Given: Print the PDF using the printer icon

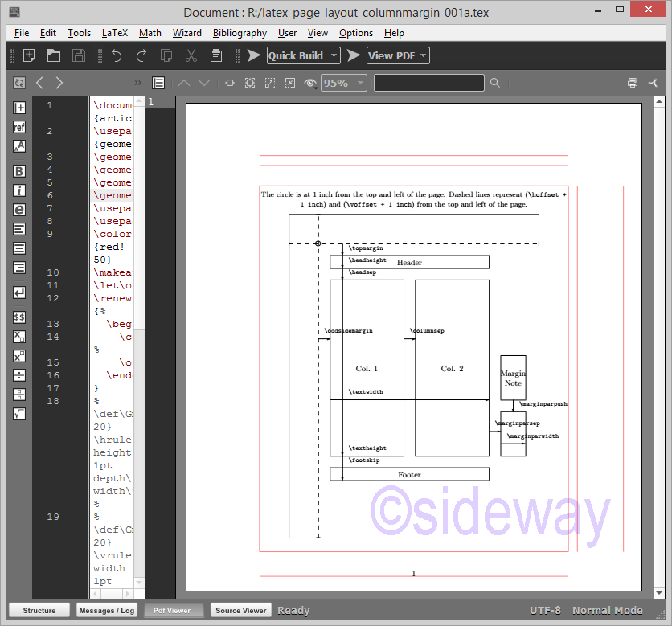Looking at the screenshot, I should [x=633, y=82].
